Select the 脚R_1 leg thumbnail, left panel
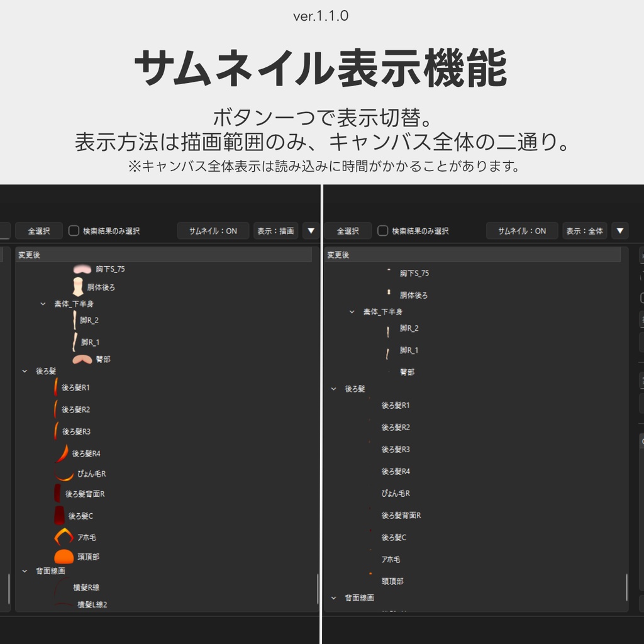This screenshot has width=644, height=644. coord(75,341)
